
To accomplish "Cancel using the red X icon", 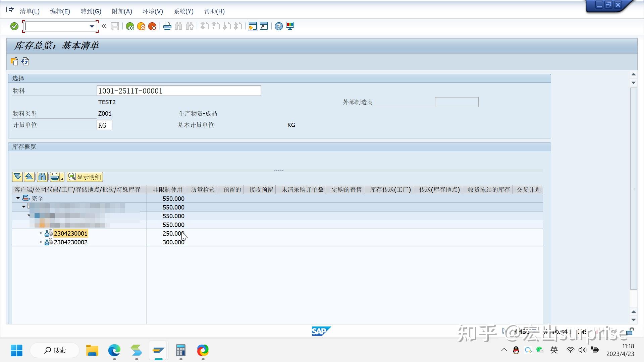I will tap(153, 26).
